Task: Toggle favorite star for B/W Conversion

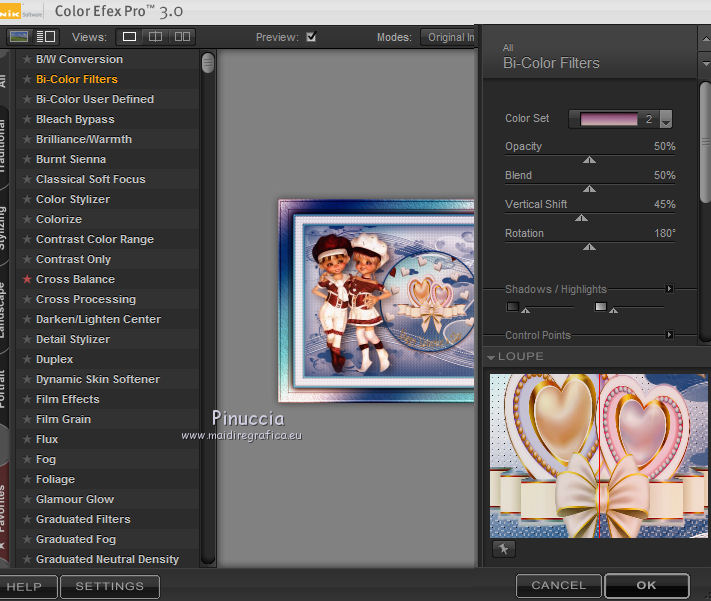Action: (x=27, y=59)
